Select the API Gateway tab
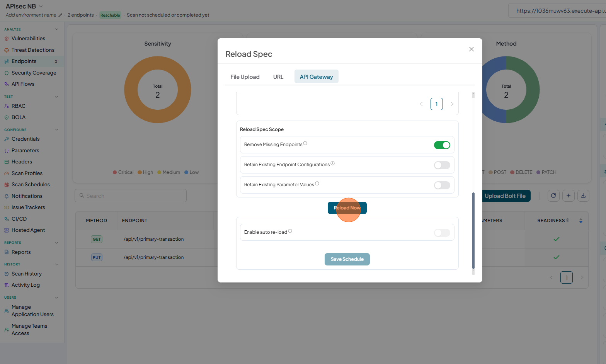 click(x=317, y=77)
